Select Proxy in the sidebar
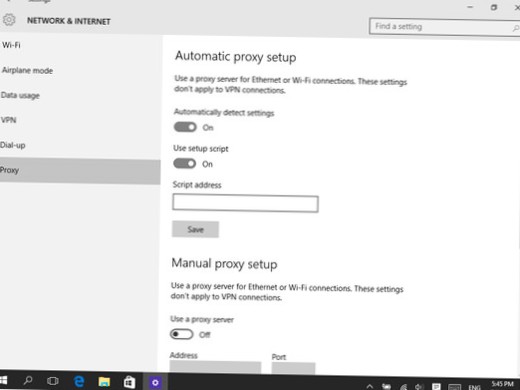 click(x=80, y=171)
